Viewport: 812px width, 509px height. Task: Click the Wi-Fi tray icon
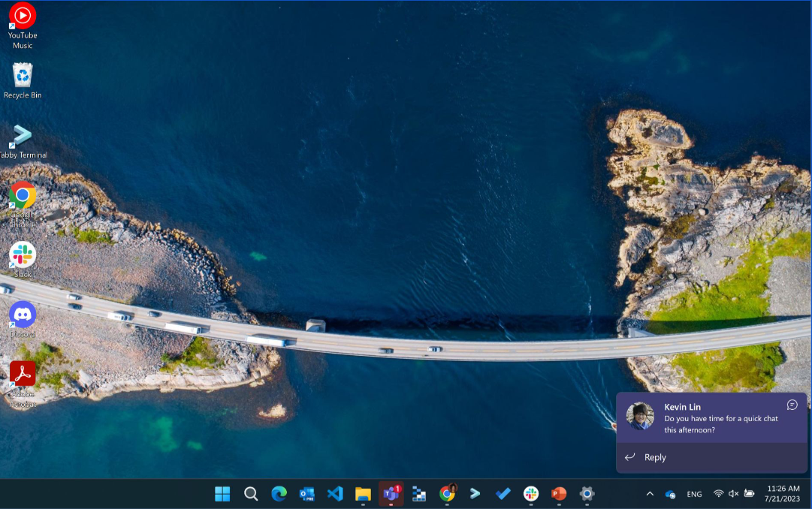(718, 493)
